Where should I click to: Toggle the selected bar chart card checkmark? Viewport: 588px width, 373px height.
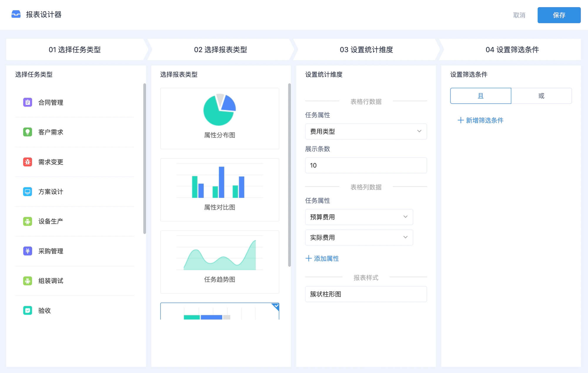[x=276, y=306]
